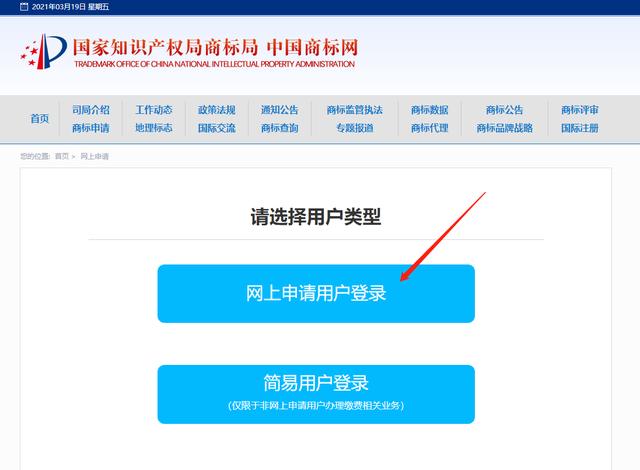The height and width of the screenshot is (470, 640).
Task: Click the calendar icon beside the date
Action: coord(24,7)
